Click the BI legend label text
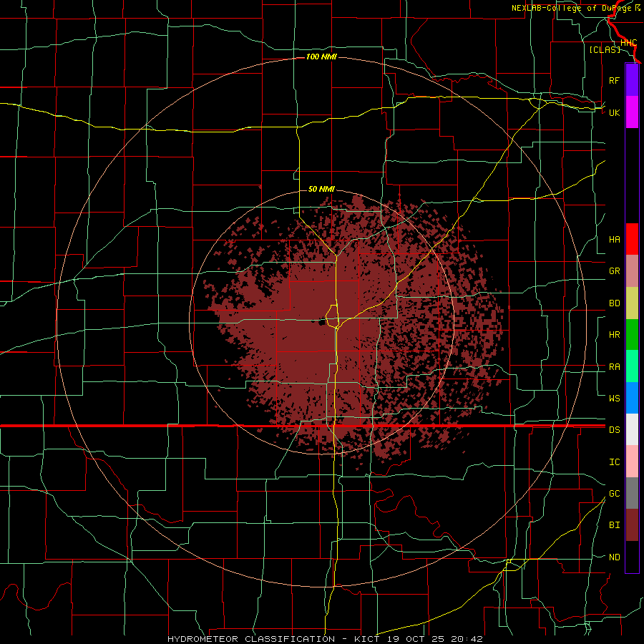 coord(614,525)
